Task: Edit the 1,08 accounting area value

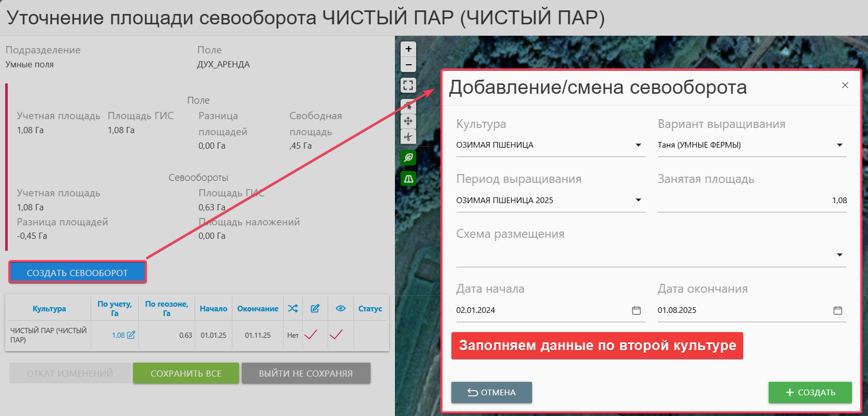Action: 131,335
